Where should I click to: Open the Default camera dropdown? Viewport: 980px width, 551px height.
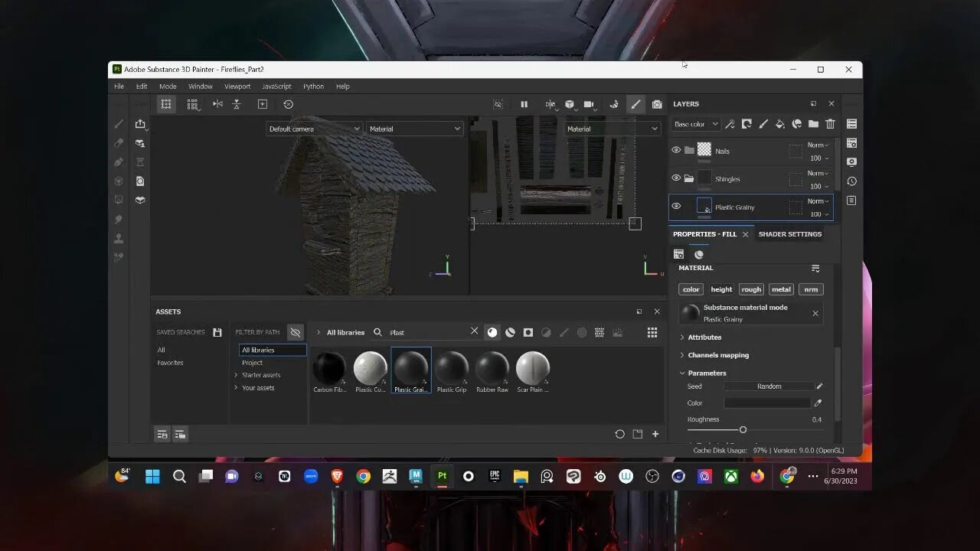pyautogui.click(x=314, y=129)
